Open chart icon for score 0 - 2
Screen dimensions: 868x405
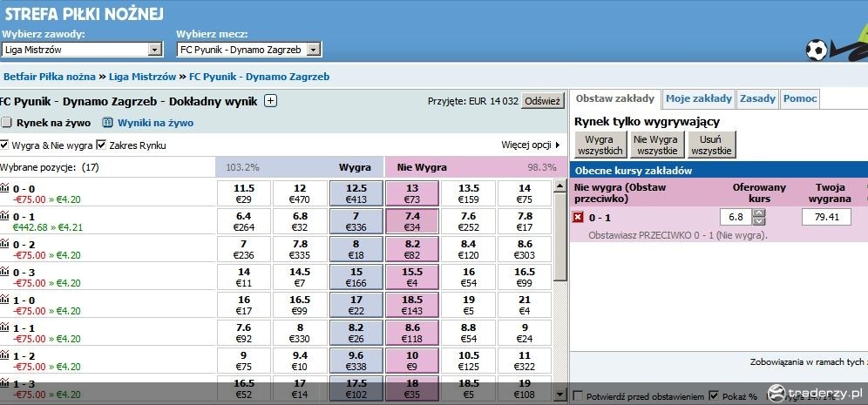(x=4, y=243)
